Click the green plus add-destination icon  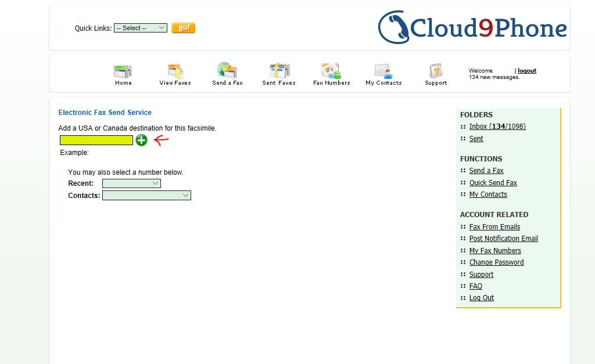142,140
